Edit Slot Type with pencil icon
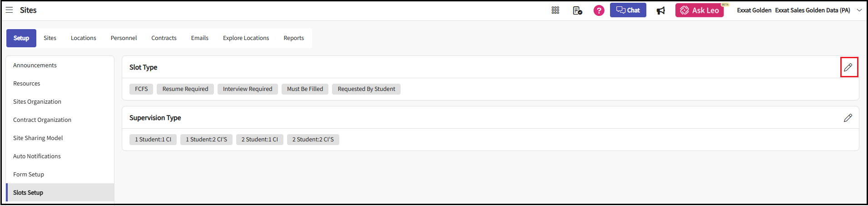Viewport: 868px width, 206px height. 848,67
